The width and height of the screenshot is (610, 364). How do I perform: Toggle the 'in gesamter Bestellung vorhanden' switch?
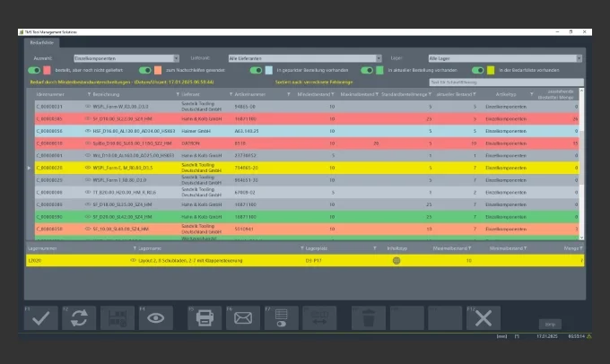pos(257,70)
